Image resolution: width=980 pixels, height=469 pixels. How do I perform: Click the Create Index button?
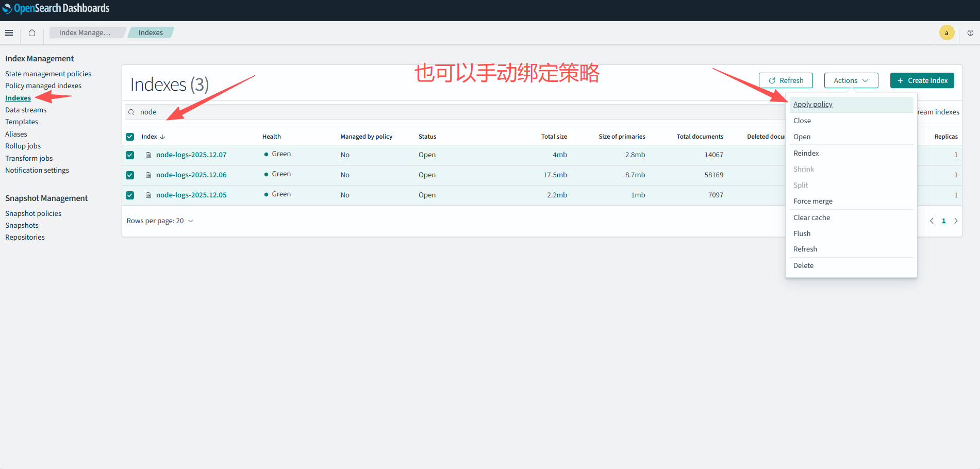click(922, 80)
